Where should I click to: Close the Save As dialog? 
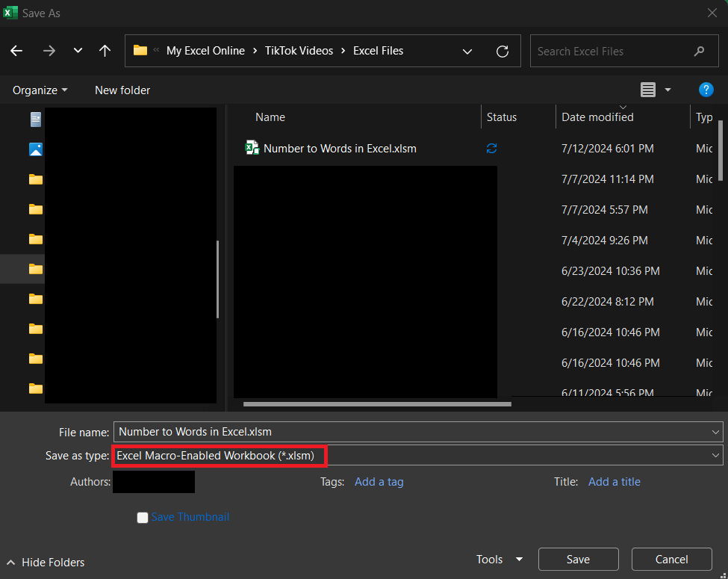pos(712,13)
